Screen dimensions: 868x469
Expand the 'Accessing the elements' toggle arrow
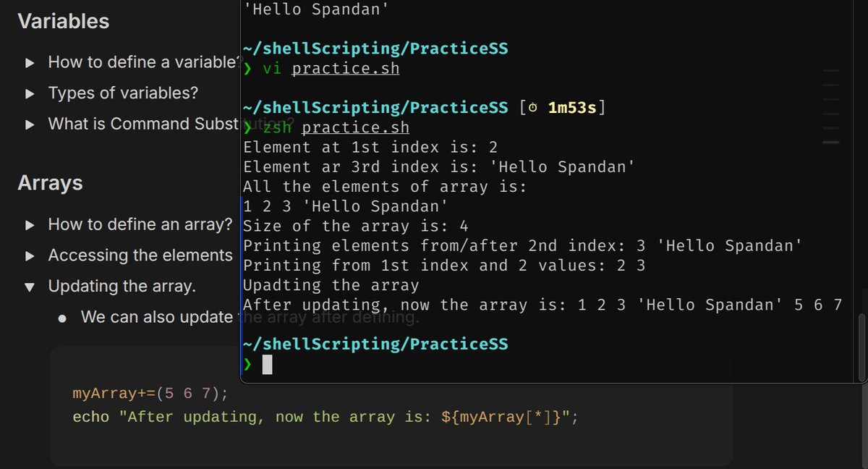point(30,256)
